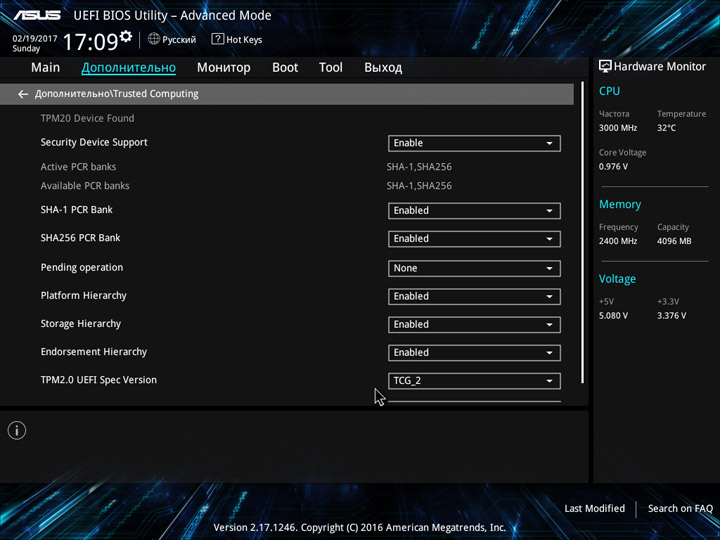Click the Storage Hierarchy label
Viewport: 720px width, 540px height.
(x=81, y=324)
